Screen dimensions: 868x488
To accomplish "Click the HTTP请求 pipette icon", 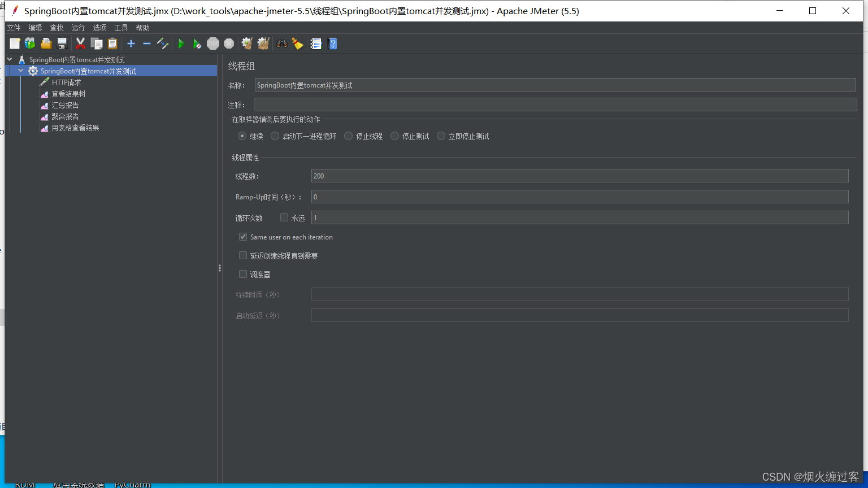I will (45, 82).
